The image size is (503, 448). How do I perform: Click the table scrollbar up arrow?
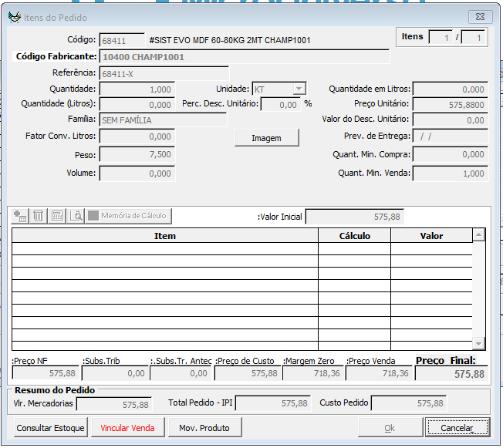point(478,234)
